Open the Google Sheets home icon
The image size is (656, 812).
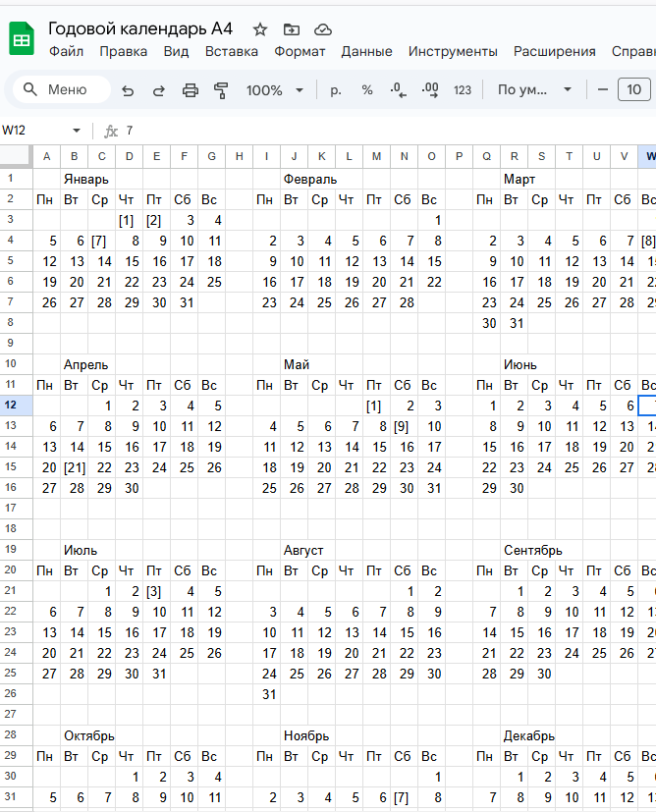[22, 39]
